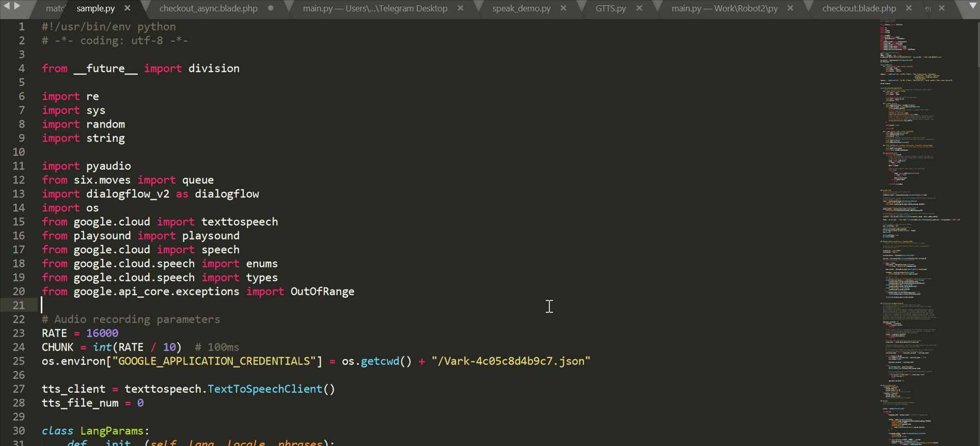Switch to the speak_demo.py tab

pos(521,9)
